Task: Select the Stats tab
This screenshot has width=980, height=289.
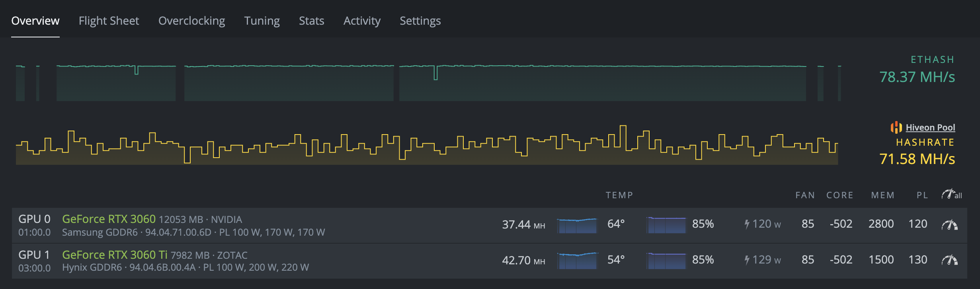Action: point(311,21)
